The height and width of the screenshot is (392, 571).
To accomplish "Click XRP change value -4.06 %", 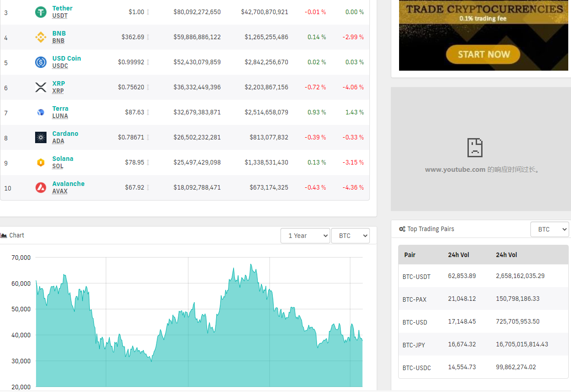I will click(353, 87).
